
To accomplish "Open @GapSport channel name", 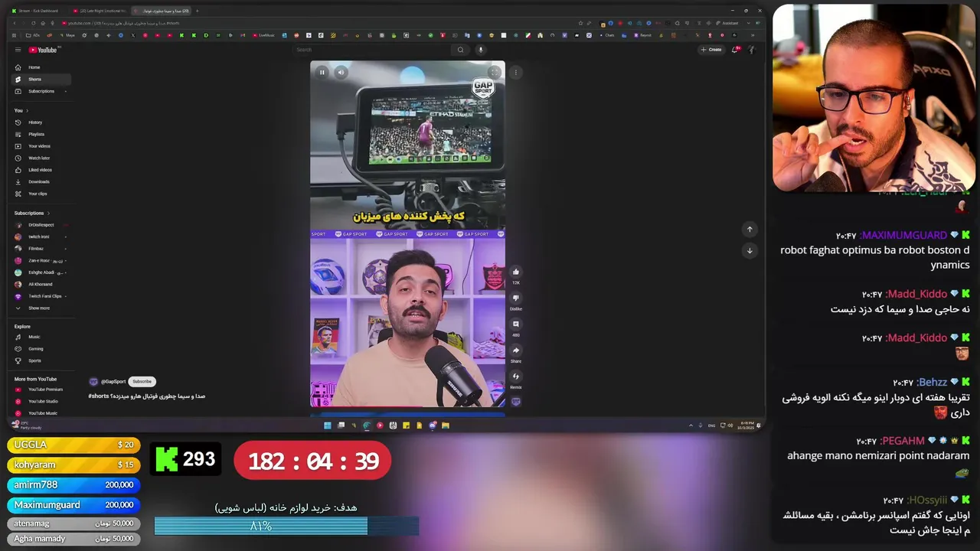I will pos(113,381).
